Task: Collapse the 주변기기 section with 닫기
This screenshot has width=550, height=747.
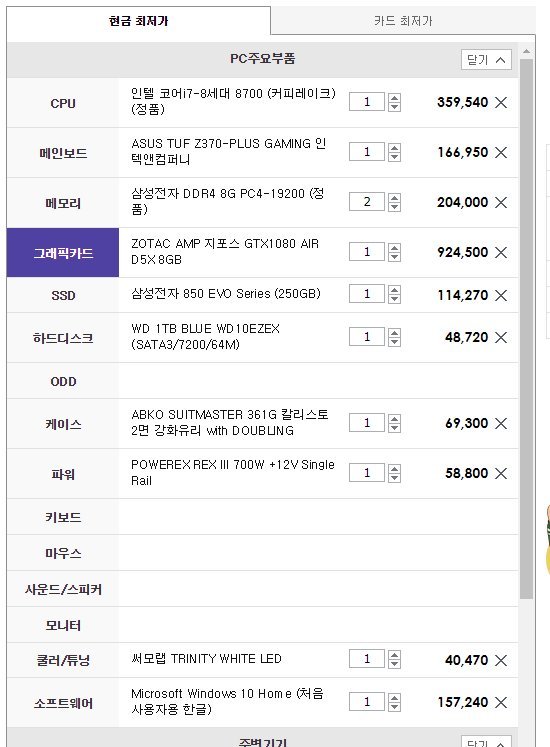Action: point(486,742)
